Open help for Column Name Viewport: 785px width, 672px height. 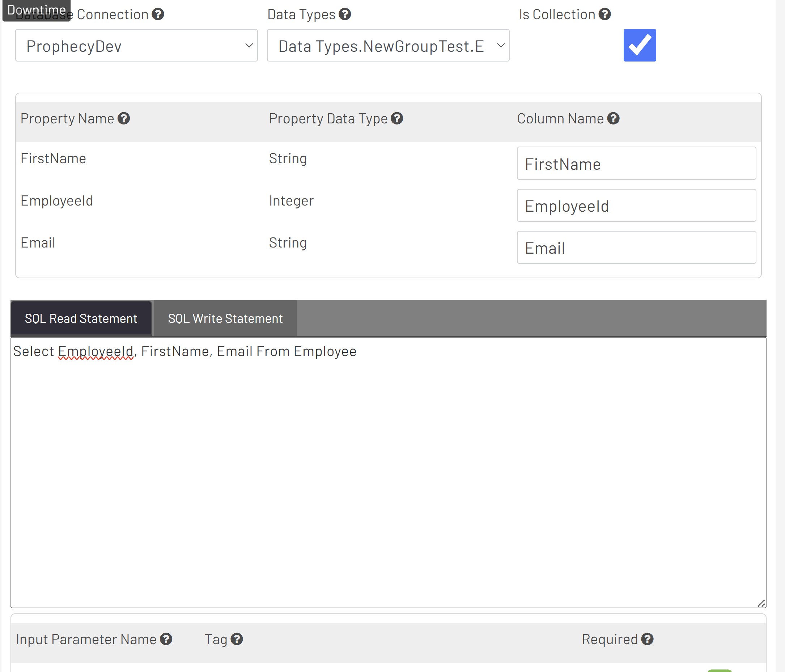tap(613, 119)
